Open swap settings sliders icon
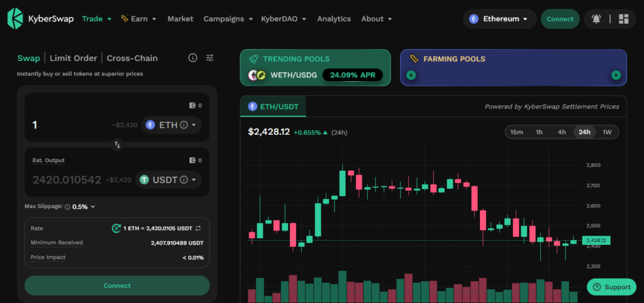 click(x=210, y=58)
